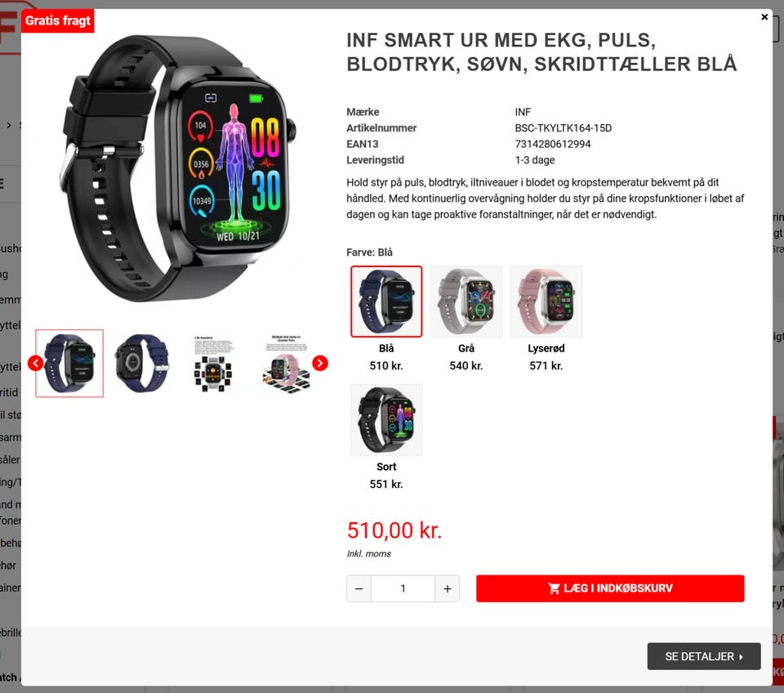Screen dimensions: 784x693
Task: Choose the Grå watch color option
Action: (466, 302)
